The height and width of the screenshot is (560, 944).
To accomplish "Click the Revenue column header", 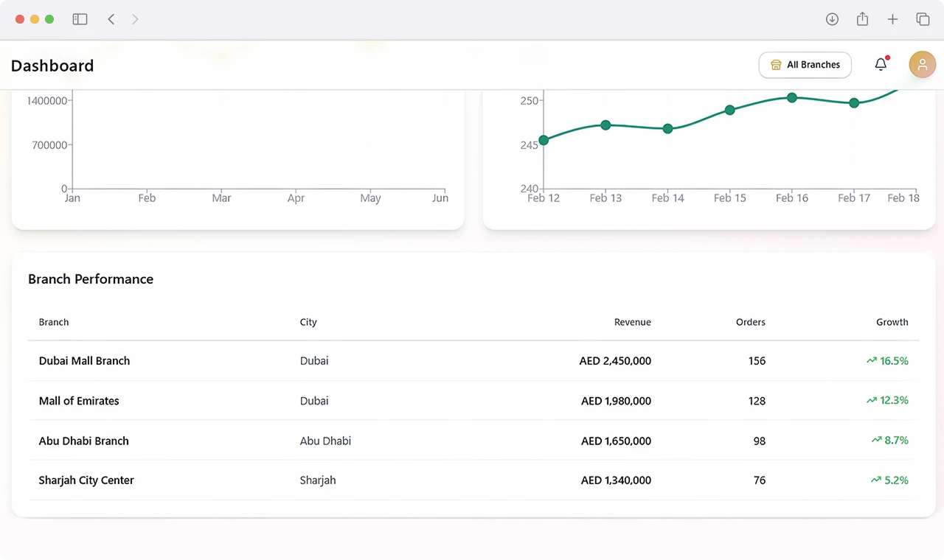I will tap(633, 322).
